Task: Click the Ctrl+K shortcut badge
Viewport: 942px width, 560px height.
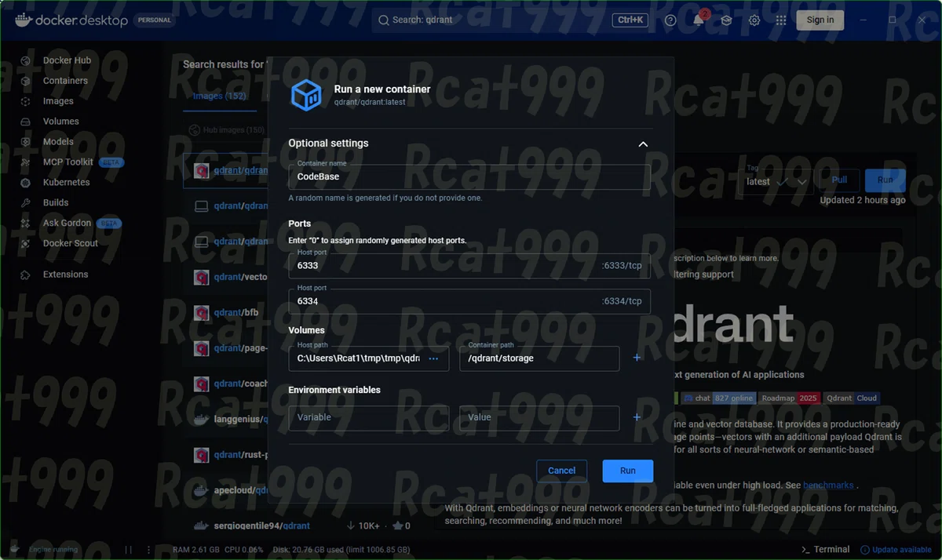Action: [630, 20]
